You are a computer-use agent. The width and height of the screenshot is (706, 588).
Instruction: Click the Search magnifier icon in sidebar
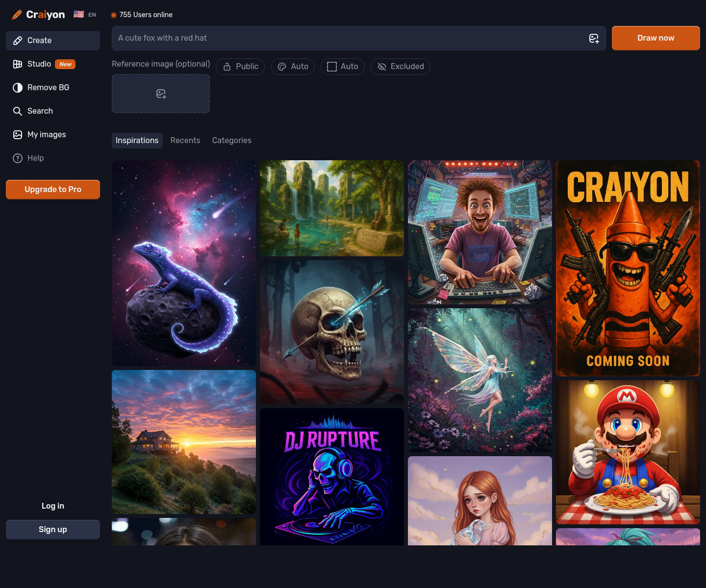pos(18,111)
